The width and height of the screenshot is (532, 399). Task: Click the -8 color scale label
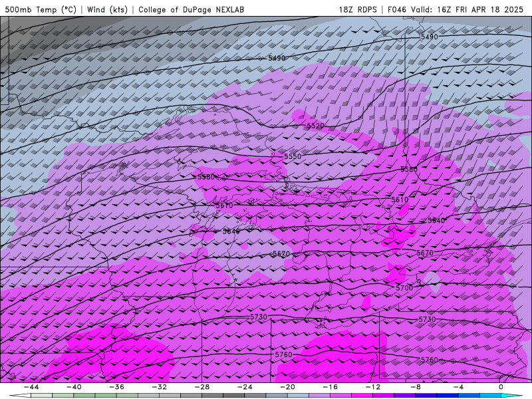pyautogui.click(x=416, y=387)
